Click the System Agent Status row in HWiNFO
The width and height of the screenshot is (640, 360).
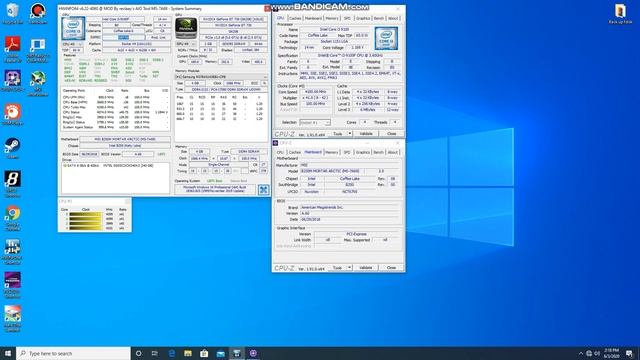[115, 127]
